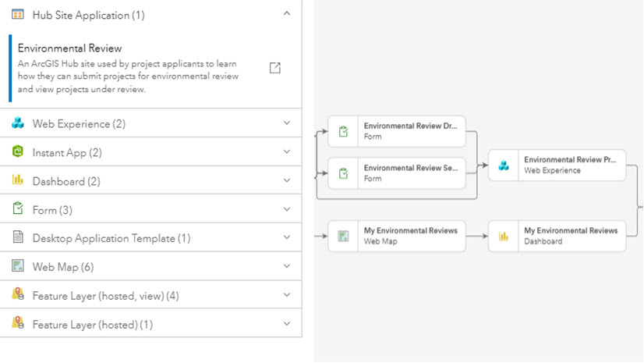Screen dimensions: 644x363
Task: Select the Environmental Review hub site entry
Action: point(129,68)
